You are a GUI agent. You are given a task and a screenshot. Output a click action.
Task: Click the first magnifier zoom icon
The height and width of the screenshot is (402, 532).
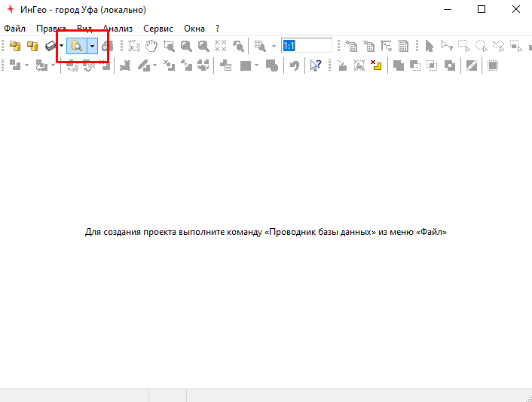pyautogui.click(x=186, y=46)
